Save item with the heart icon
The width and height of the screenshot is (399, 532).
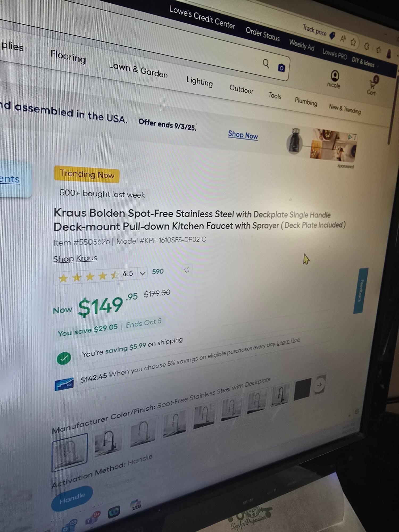point(187,270)
